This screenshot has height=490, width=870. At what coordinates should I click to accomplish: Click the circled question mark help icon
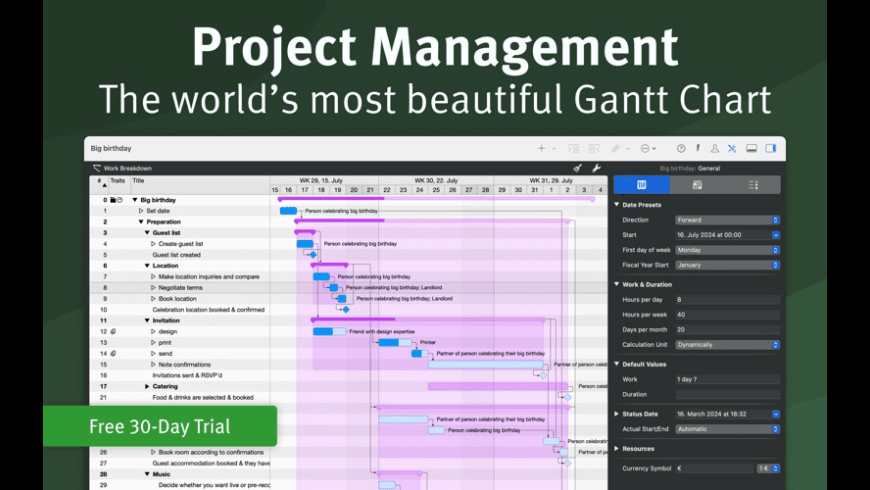point(681,149)
